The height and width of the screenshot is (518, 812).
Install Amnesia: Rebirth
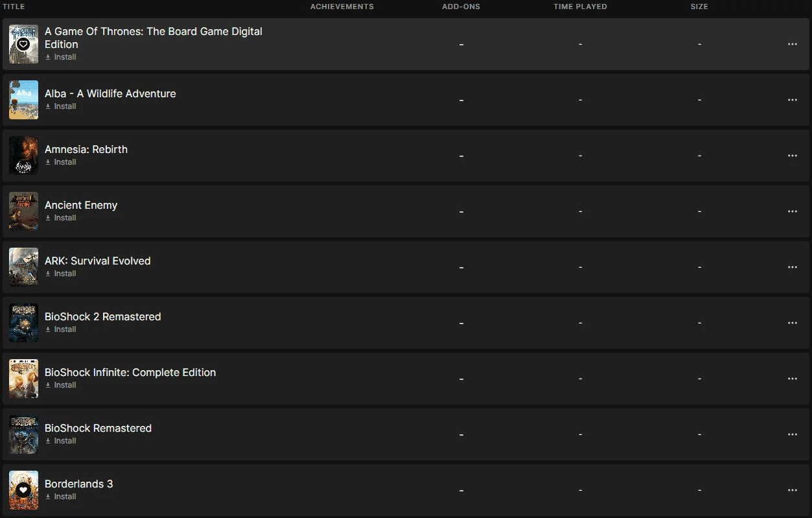coord(61,162)
